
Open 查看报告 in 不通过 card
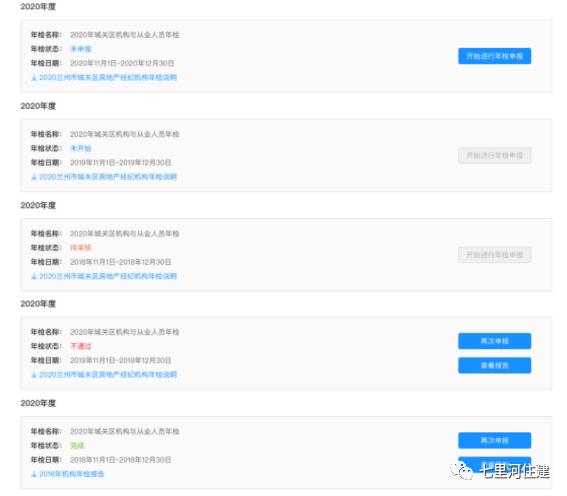pos(494,365)
